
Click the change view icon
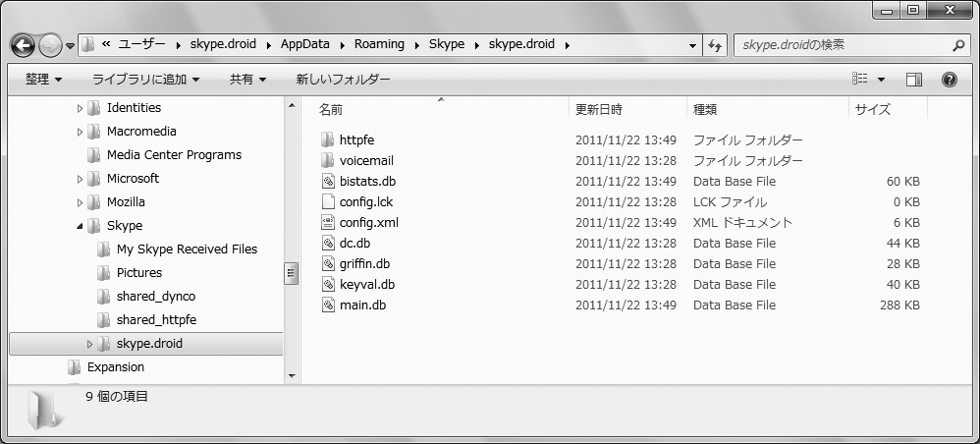coord(860,79)
